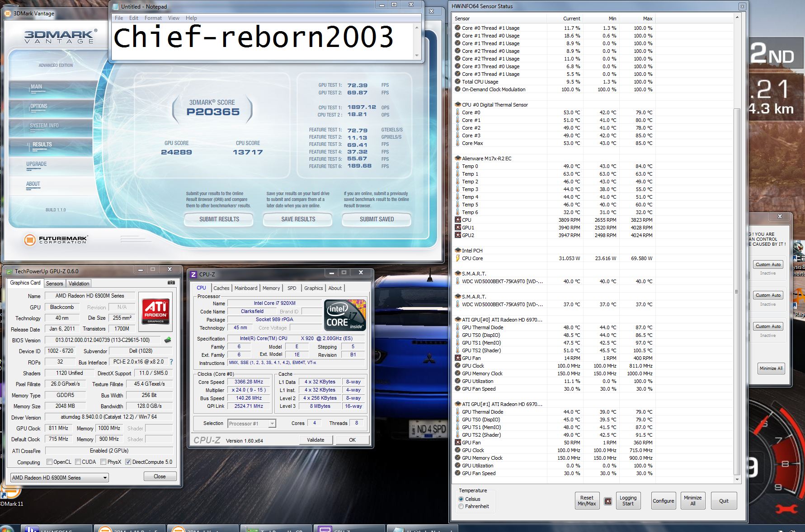The image size is (805, 532).
Task: Click the Alienware M17x-R2 EC group icon
Action: click(458, 159)
